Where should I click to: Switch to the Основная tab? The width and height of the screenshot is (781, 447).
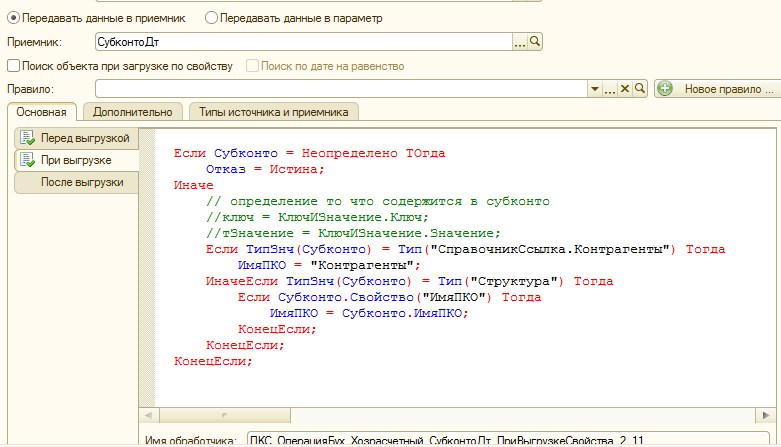click(x=42, y=112)
